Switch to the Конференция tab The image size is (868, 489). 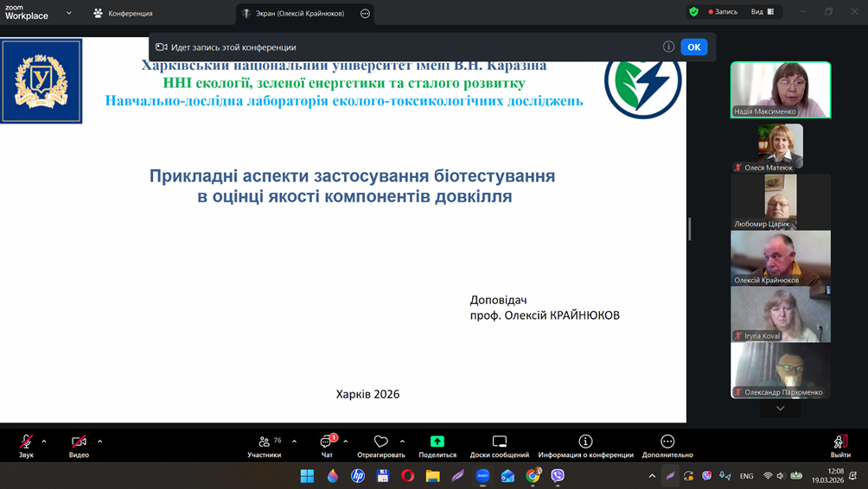[124, 13]
